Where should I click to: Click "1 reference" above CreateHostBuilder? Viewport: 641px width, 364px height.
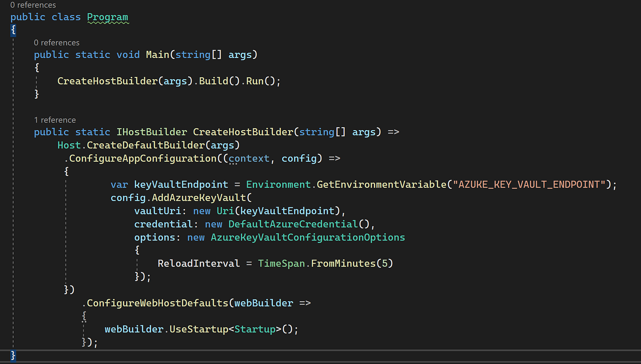(x=55, y=120)
